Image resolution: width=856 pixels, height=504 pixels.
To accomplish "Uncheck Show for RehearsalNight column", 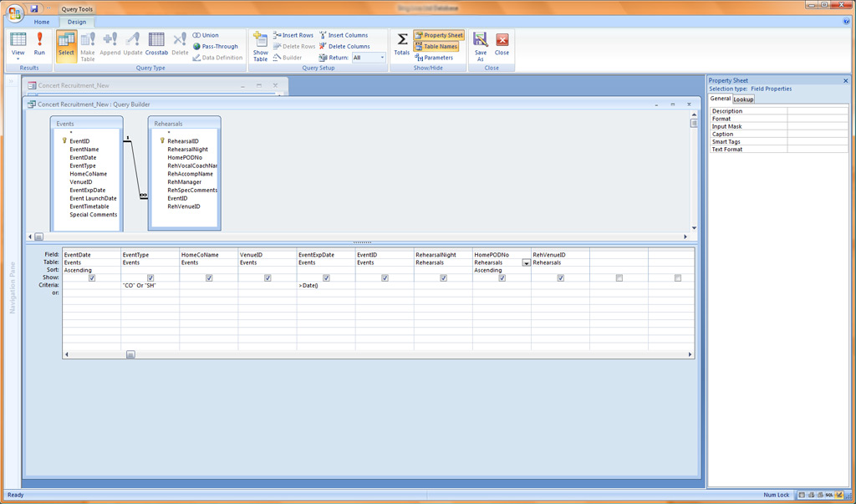I will (x=443, y=278).
